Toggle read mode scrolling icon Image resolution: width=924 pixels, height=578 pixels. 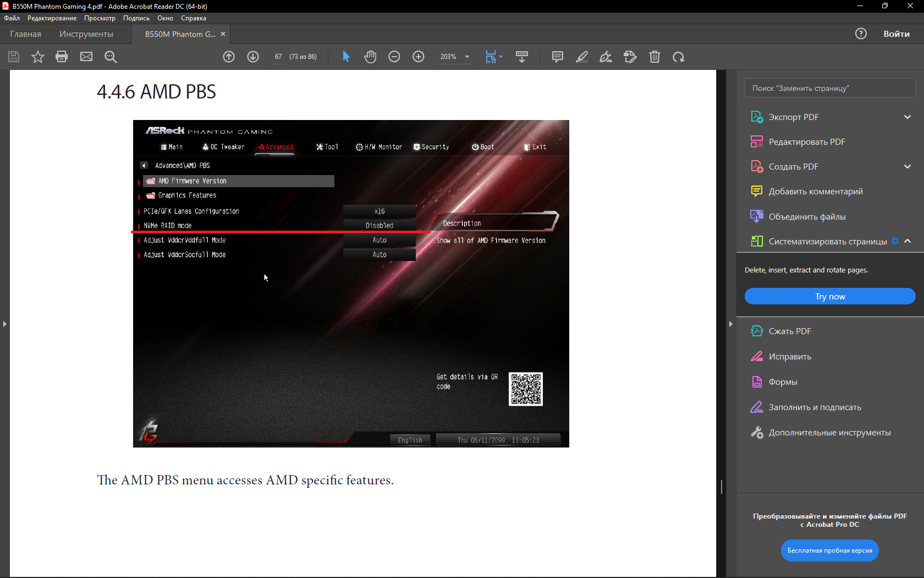(522, 57)
